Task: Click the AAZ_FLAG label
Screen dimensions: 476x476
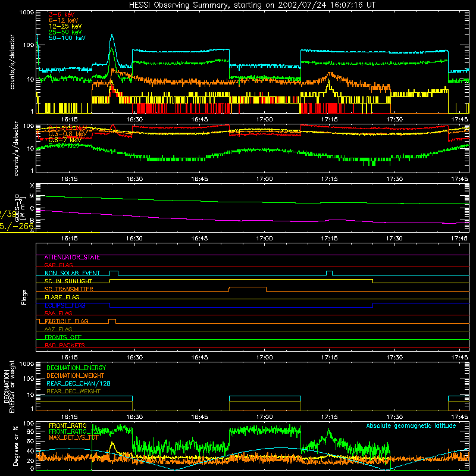Action: [58, 329]
